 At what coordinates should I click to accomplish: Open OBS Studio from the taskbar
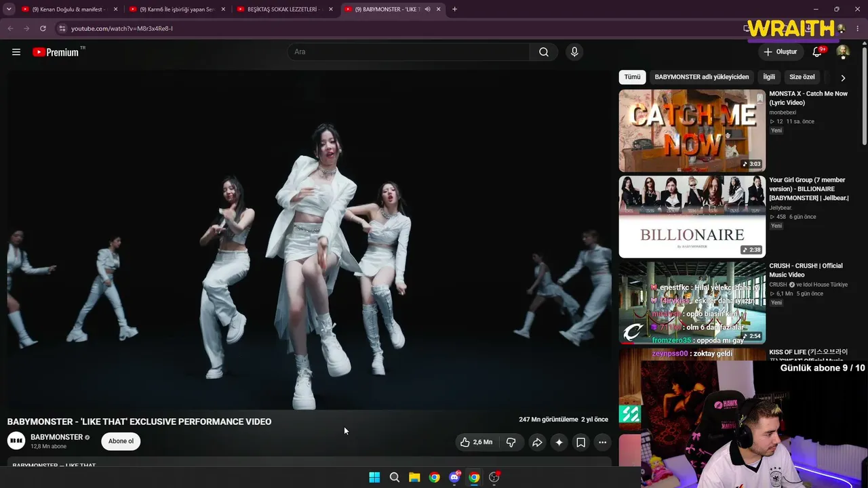click(x=494, y=477)
